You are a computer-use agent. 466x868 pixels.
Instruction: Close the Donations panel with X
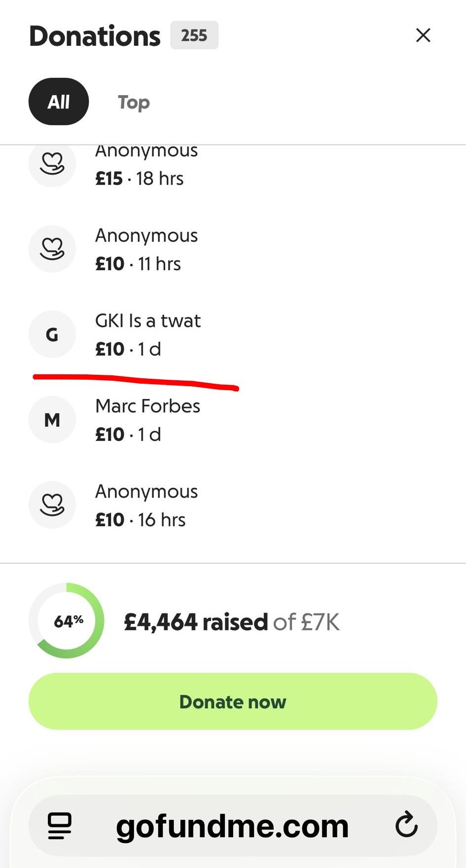coord(423,36)
